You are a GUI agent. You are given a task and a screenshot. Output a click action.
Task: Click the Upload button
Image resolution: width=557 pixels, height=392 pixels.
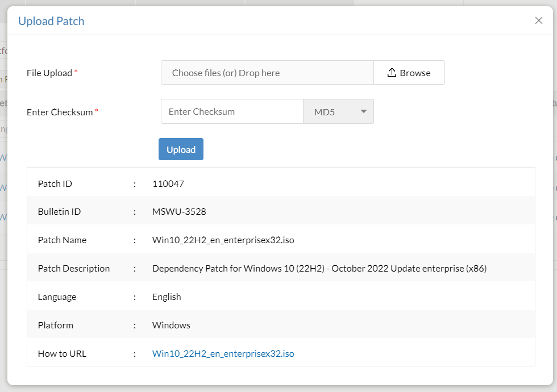click(x=181, y=149)
